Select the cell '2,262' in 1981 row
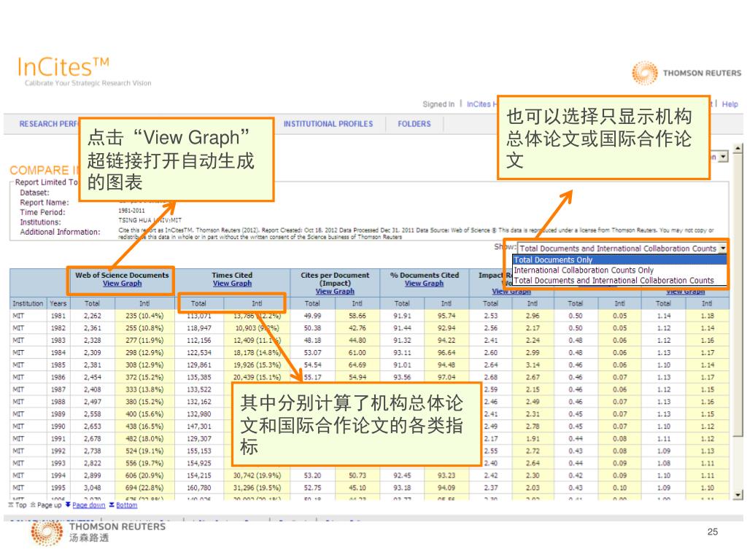 (92, 316)
